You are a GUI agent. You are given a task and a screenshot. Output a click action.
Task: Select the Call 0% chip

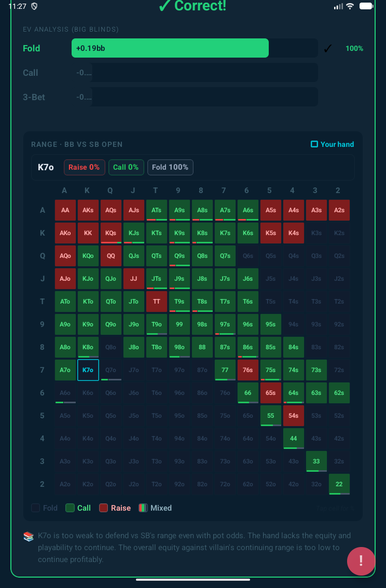(126, 167)
